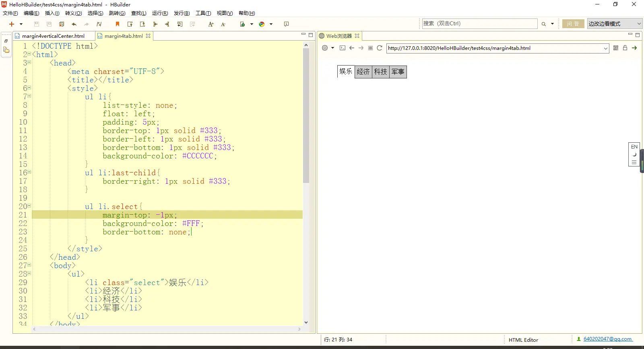Maximize the code editor pane
644x349 pixels.
311,35
